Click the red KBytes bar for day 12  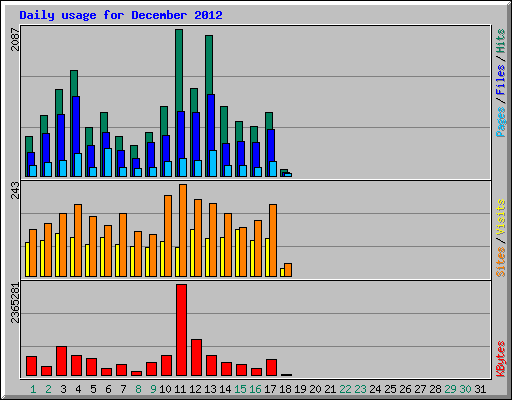(x=197, y=357)
